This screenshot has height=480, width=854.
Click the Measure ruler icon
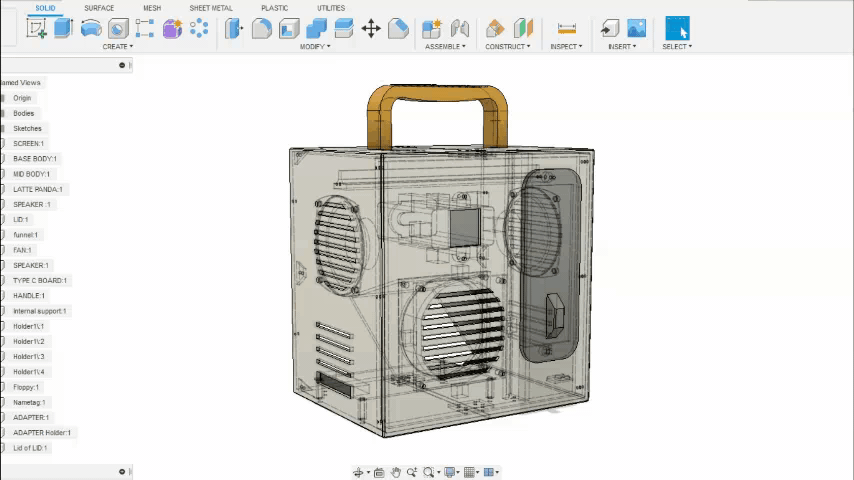click(567, 29)
